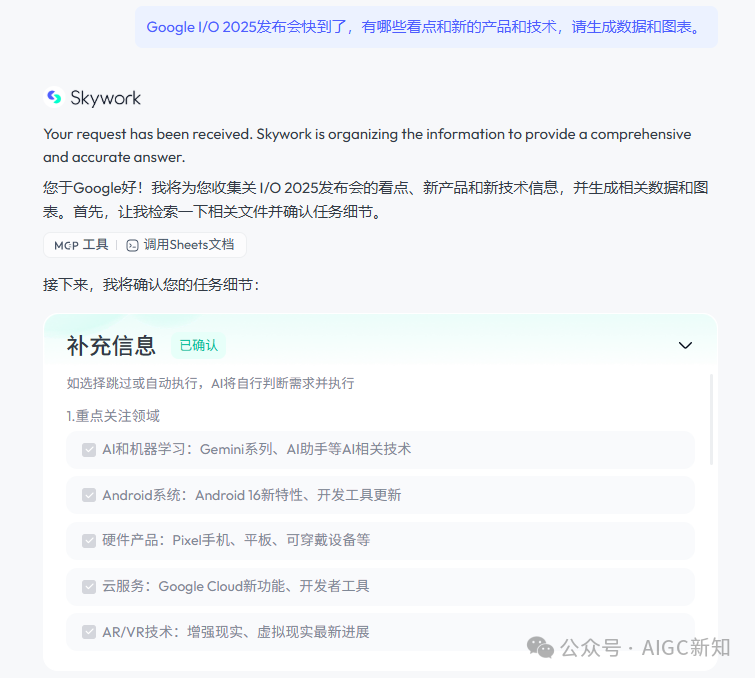This screenshot has height=678, width=755.
Task: Click the paragraph starting 您于Google好
Action: (376, 199)
